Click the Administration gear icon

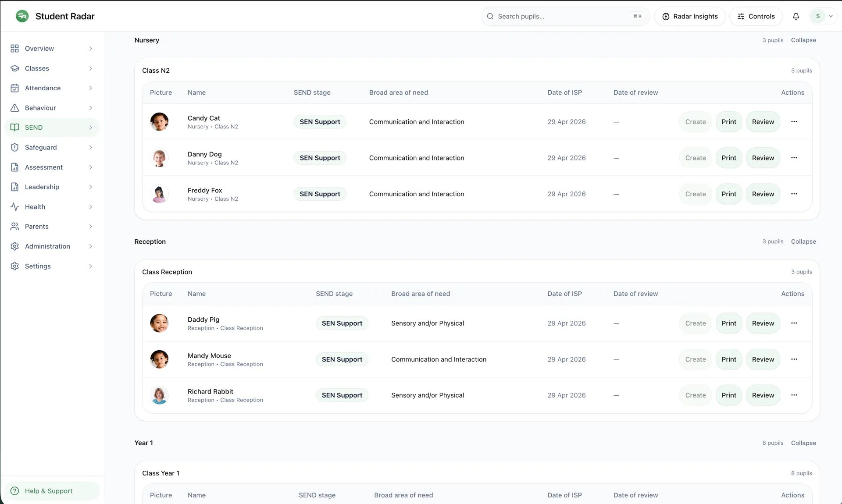14,246
